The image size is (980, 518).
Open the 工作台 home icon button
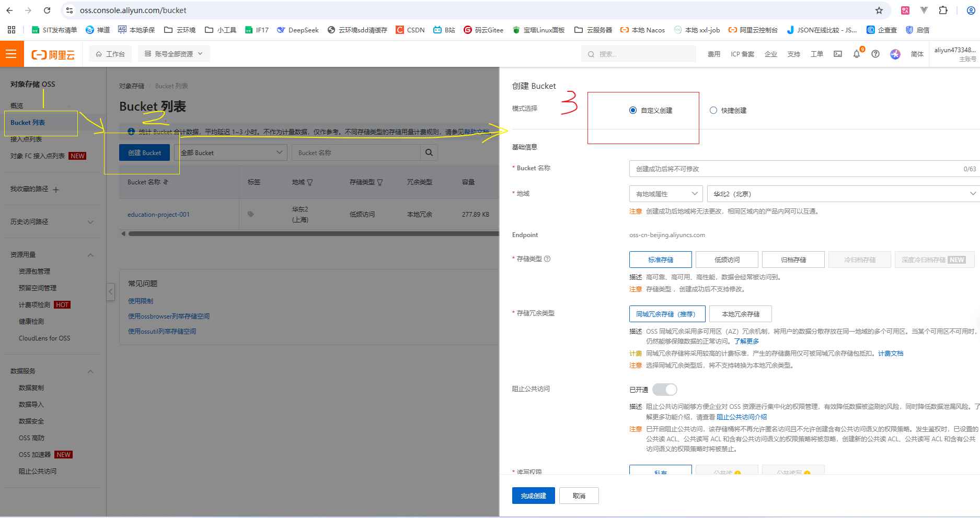(110, 54)
